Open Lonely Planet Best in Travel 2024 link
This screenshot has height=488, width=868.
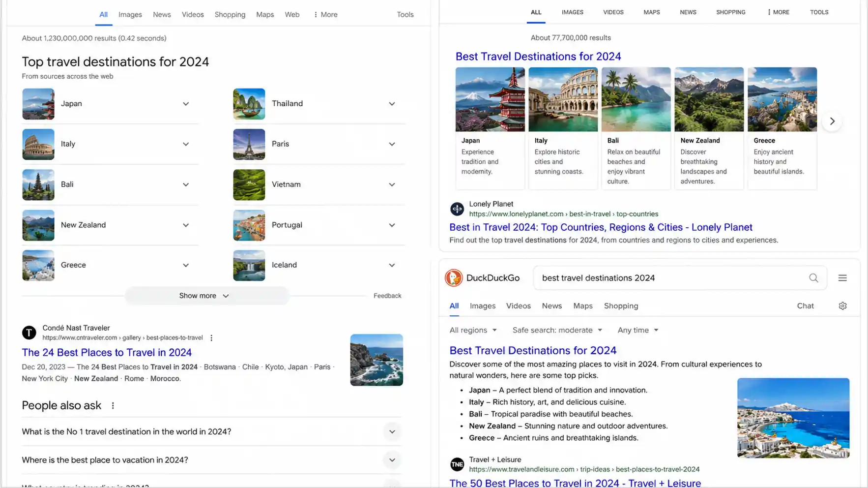(601, 227)
